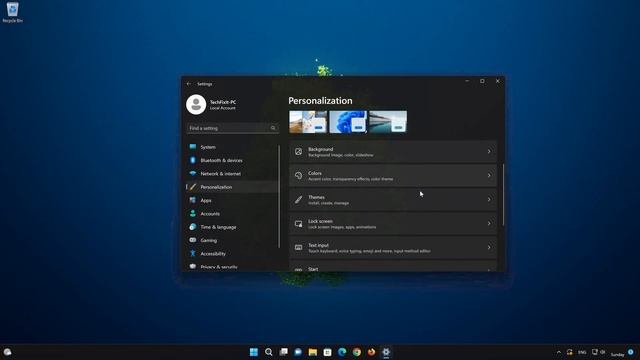This screenshot has width=640, height=360.
Task: Open the Recycle Bin desktop icon
Action: pyautogui.click(x=12, y=12)
